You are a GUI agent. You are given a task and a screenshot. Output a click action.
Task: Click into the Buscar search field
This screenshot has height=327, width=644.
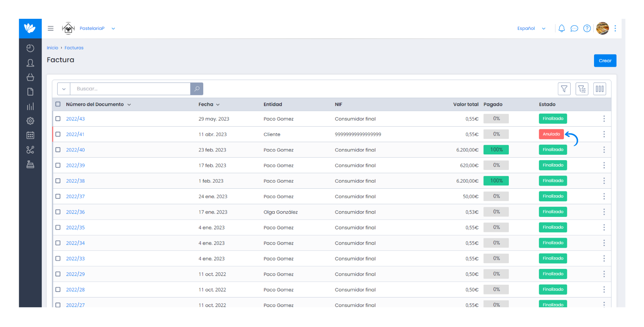pyautogui.click(x=130, y=89)
